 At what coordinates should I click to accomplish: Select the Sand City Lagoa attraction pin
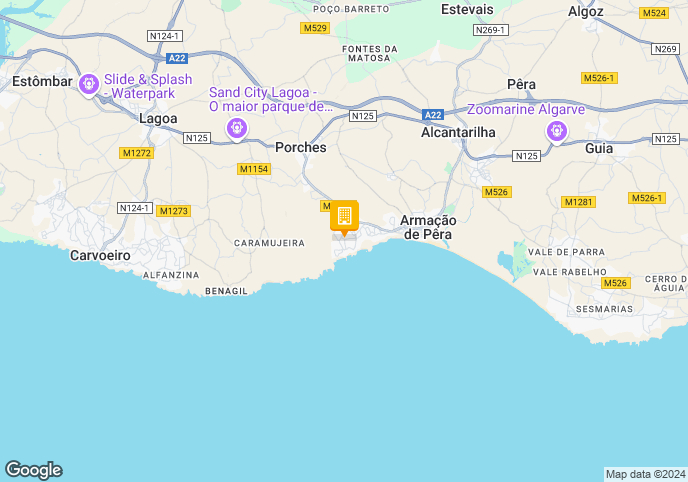pos(237,129)
